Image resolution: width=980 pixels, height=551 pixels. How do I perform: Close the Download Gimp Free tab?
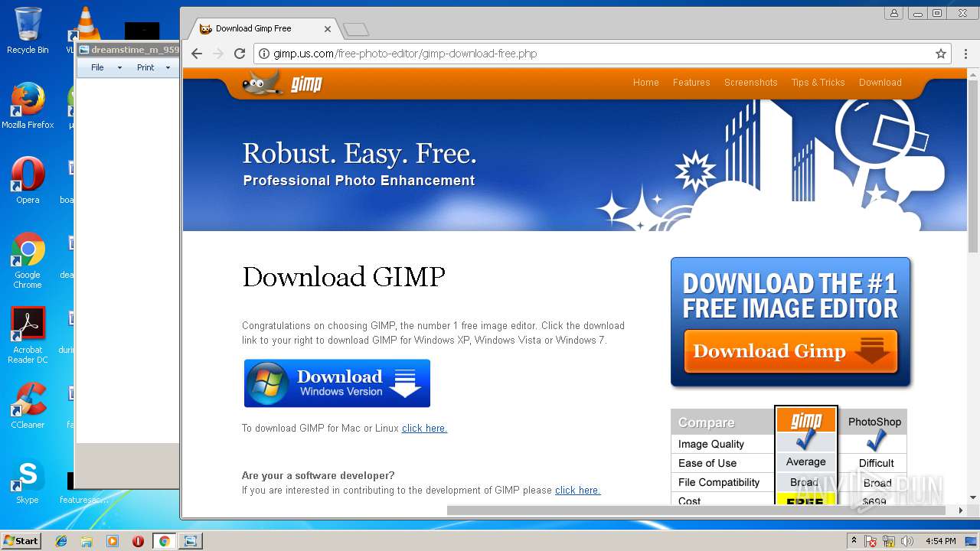(x=328, y=29)
